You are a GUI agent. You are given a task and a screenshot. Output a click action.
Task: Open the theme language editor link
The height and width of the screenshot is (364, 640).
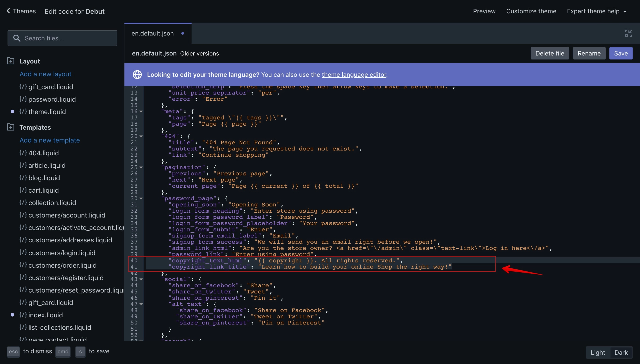354,75
